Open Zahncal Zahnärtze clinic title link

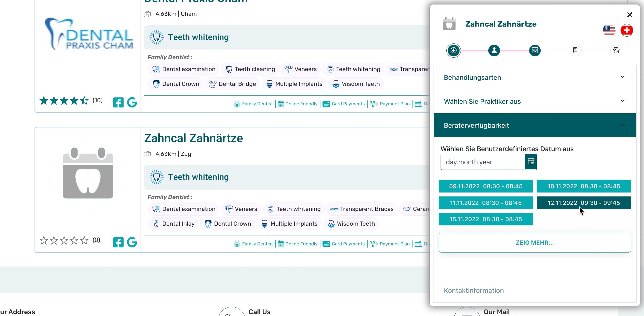tap(193, 138)
